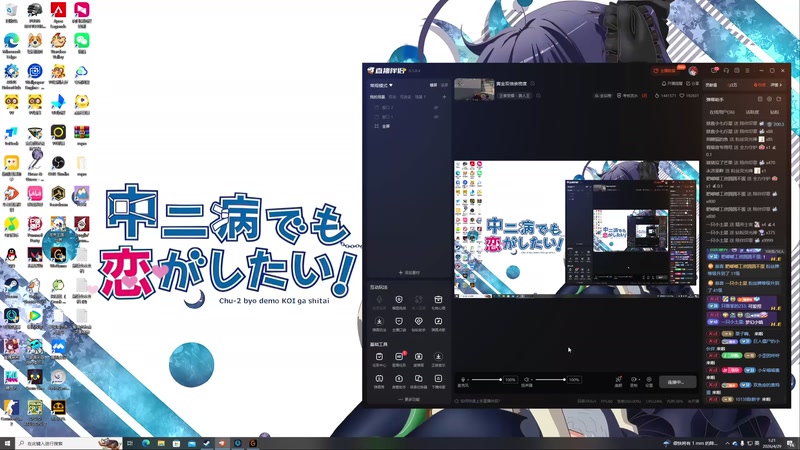
Task: Open the diamond icon in 互动玩法
Action: [418, 321]
